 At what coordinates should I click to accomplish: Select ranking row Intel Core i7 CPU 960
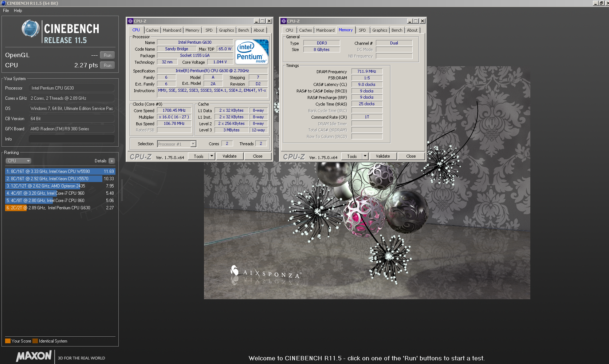(x=60, y=193)
